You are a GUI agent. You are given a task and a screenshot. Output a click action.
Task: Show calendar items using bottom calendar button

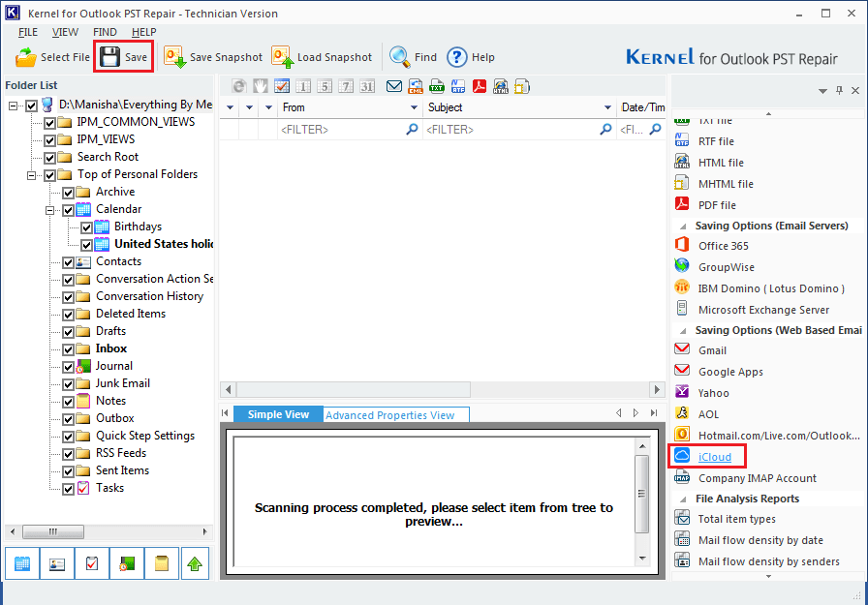[22, 563]
